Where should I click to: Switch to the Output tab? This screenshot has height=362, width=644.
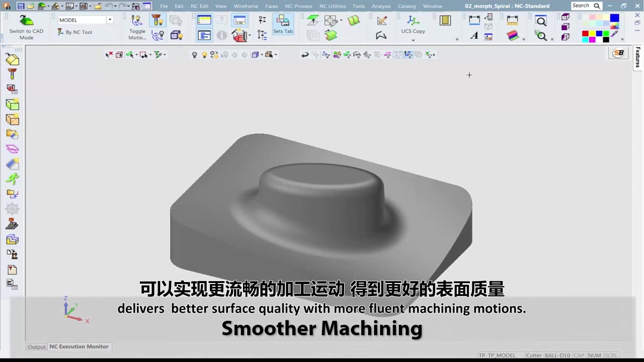click(x=36, y=347)
